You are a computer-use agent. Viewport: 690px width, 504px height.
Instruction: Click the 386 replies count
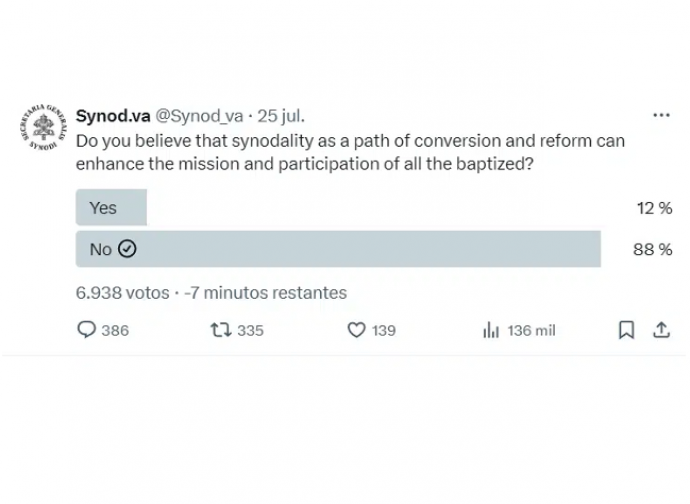[x=115, y=331]
